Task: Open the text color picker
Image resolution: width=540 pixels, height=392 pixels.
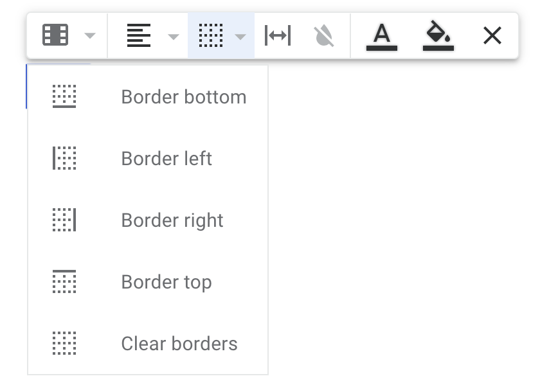Action: tap(382, 37)
